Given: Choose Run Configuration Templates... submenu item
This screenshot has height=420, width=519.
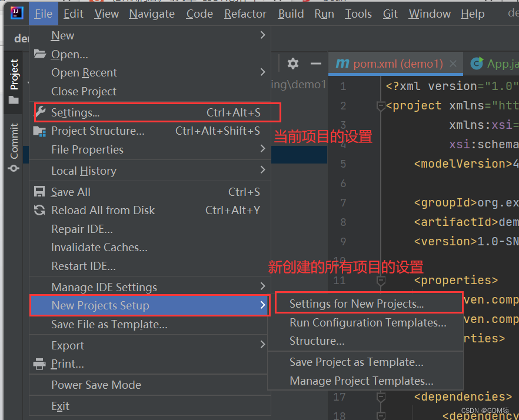Looking at the screenshot, I should (365, 322).
